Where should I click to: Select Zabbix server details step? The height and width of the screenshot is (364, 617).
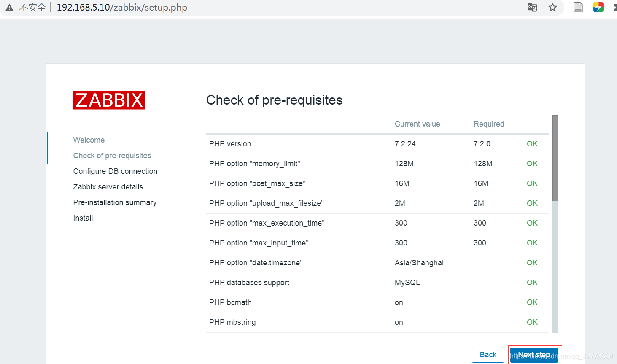coord(108,187)
